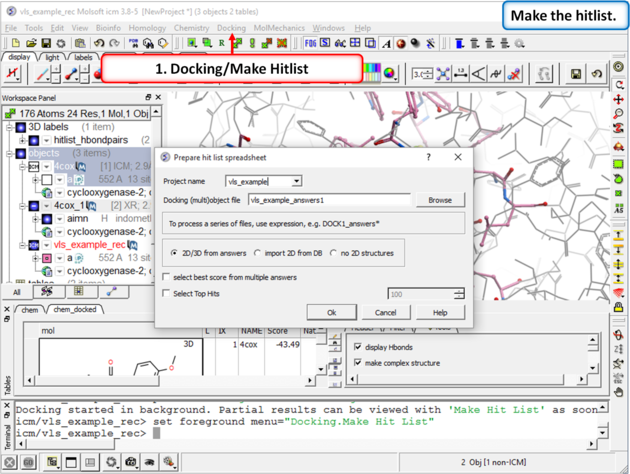The width and height of the screenshot is (630, 474).
Task: Click the red sphere rendering icon
Action: click(400, 44)
